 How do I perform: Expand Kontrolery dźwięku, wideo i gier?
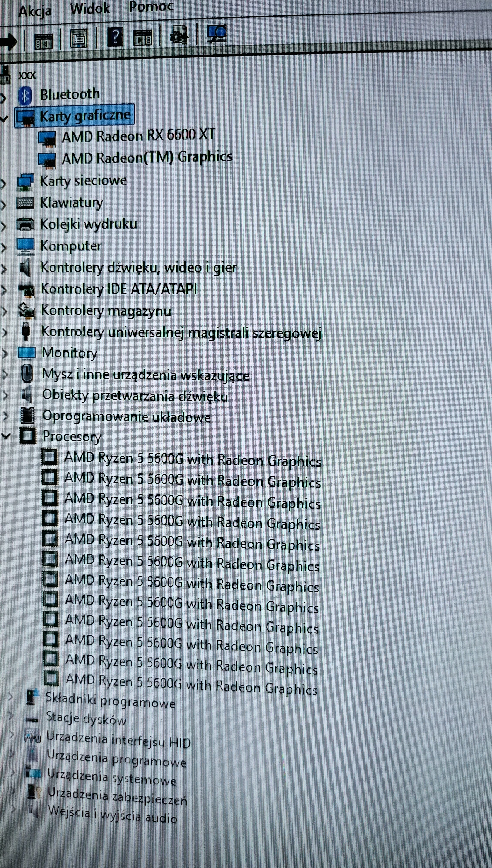click(x=4, y=269)
